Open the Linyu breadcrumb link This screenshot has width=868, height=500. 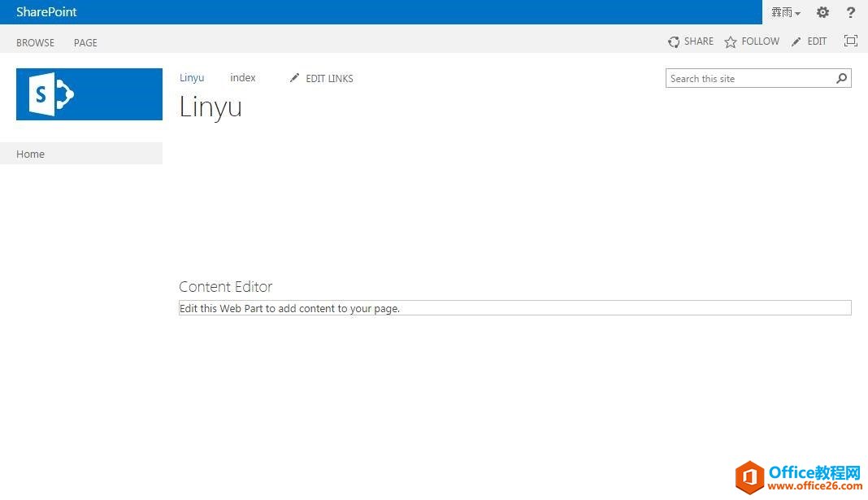pyautogui.click(x=192, y=77)
